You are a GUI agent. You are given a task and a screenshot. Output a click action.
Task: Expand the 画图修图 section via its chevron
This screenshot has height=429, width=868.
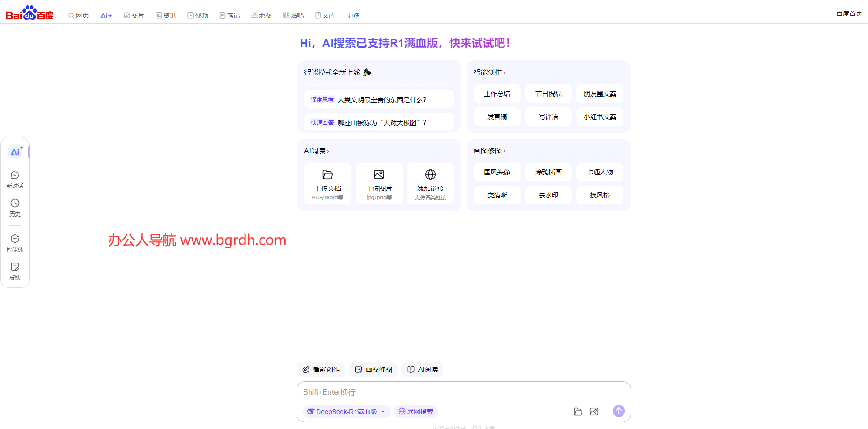[x=506, y=151]
